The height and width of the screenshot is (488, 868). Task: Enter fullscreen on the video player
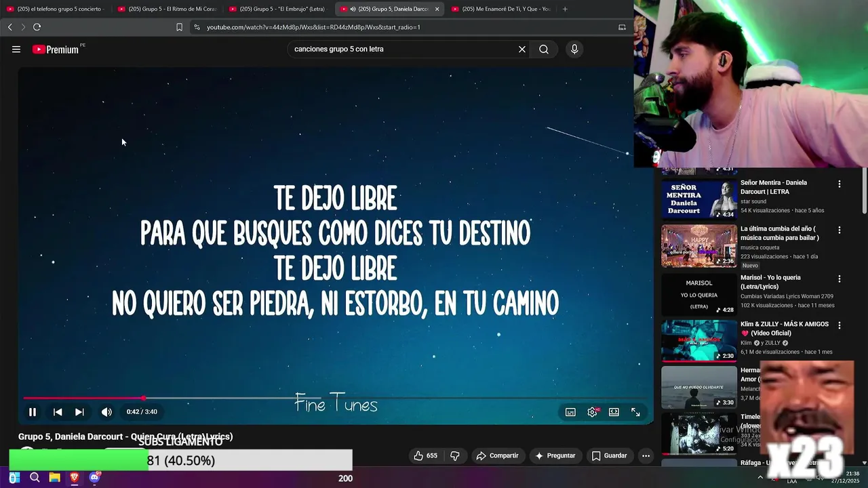click(635, 412)
